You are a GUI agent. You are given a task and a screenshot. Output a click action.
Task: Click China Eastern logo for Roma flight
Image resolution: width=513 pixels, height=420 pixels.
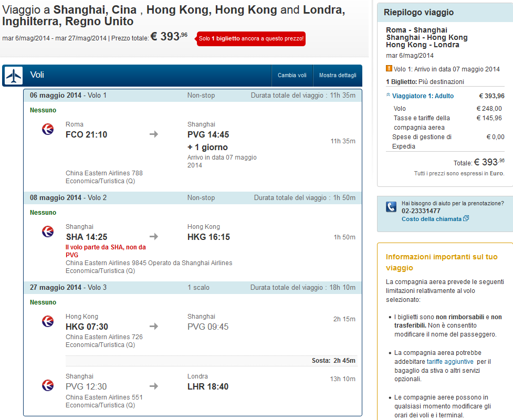coord(48,129)
